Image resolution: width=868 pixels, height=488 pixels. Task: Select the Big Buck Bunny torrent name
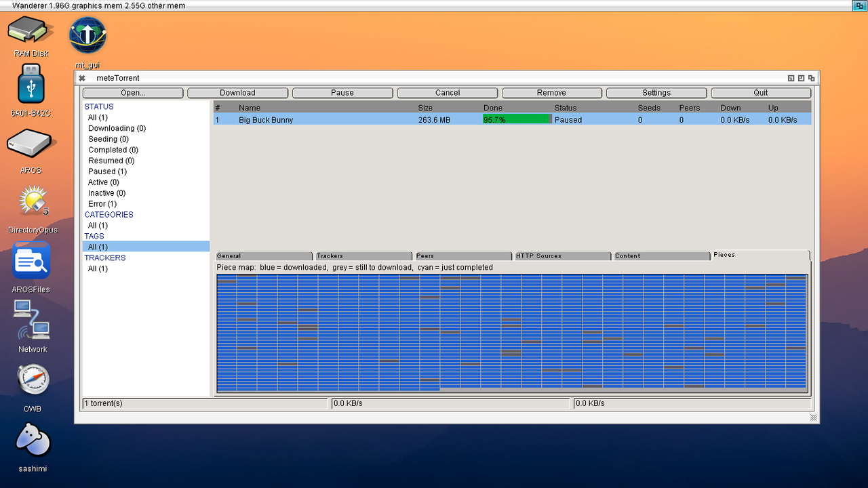coord(266,120)
